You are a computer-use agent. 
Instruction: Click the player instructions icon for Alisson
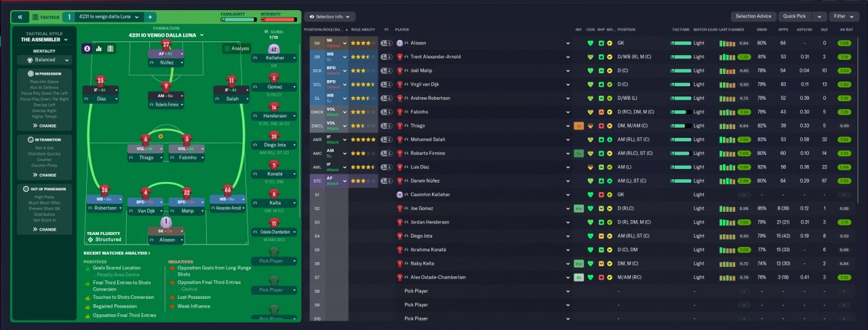[x=387, y=43]
